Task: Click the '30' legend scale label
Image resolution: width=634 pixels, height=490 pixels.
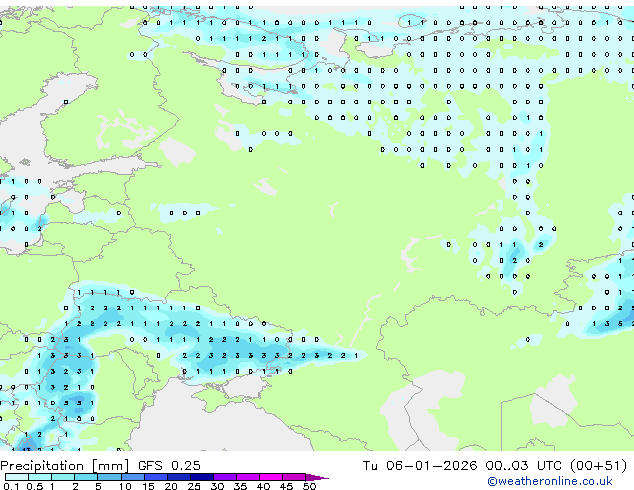Action: click(217, 486)
